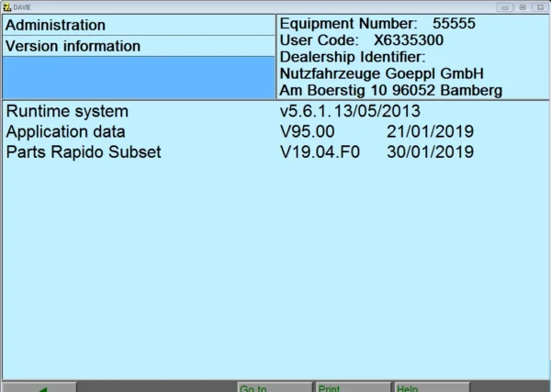Click the Print button
This screenshot has width=551, height=392.
pos(354,386)
